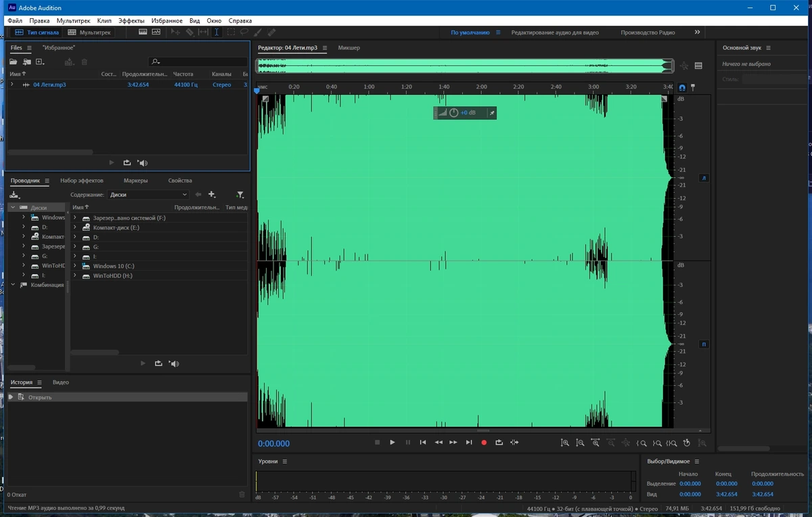This screenshot has width=812, height=517.
Task: Switch to Тип сигнала waveform view
Action: click(x=37, y=32)
